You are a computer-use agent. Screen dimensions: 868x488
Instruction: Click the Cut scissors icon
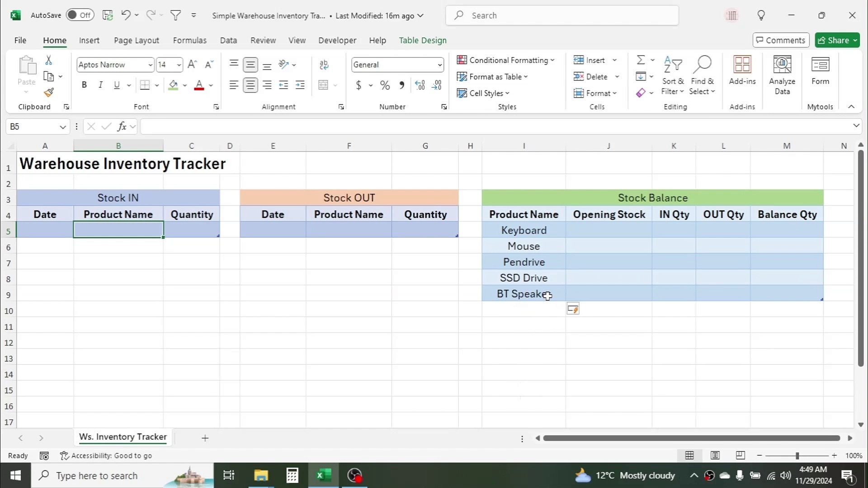point(49,60)
